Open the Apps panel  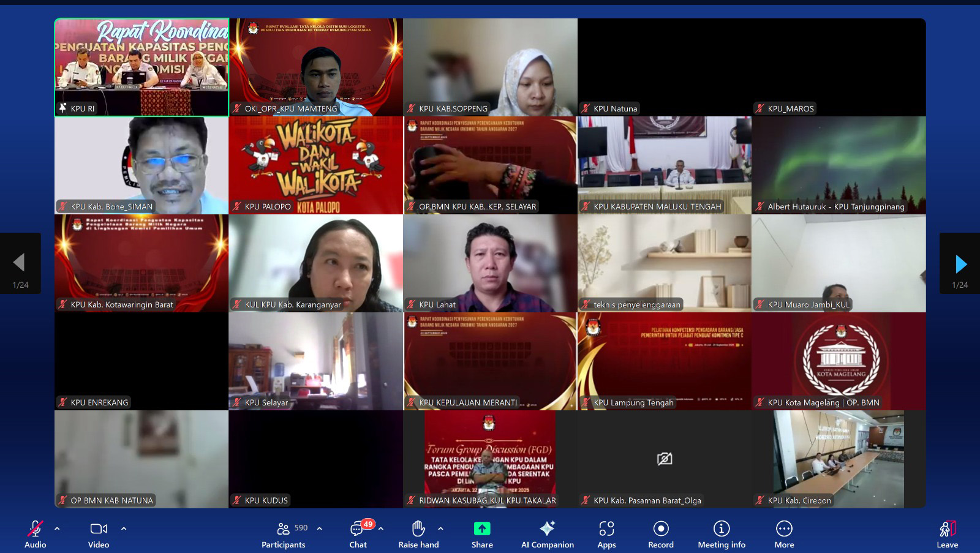(x=606, y=534)
